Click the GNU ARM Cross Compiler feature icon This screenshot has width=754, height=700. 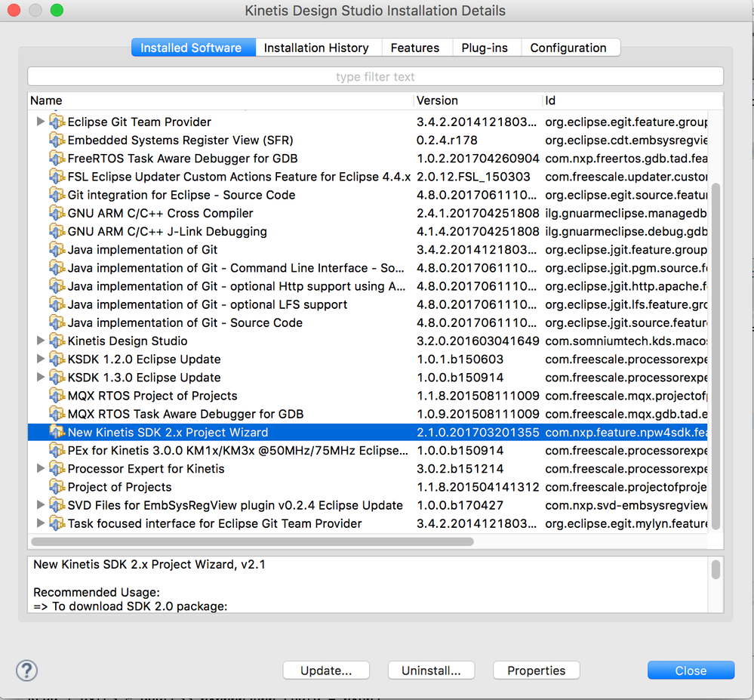[x=57, y=213]
